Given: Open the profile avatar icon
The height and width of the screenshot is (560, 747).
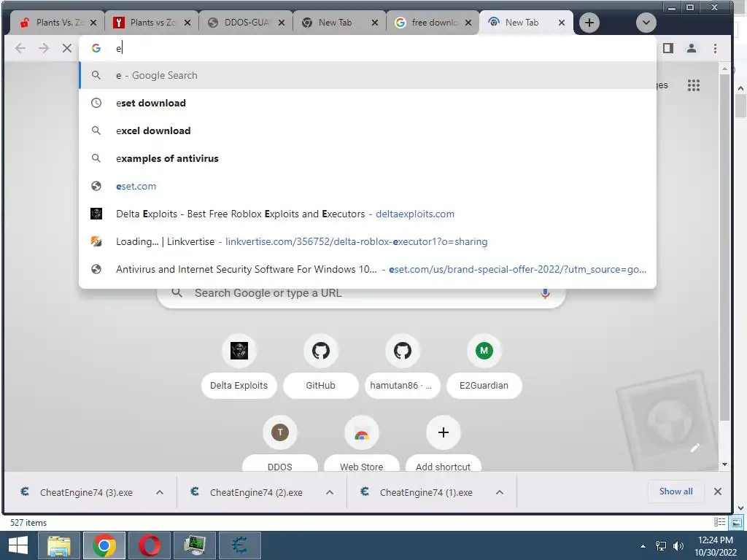Looking at the screenshot, I should click(692, 48).
